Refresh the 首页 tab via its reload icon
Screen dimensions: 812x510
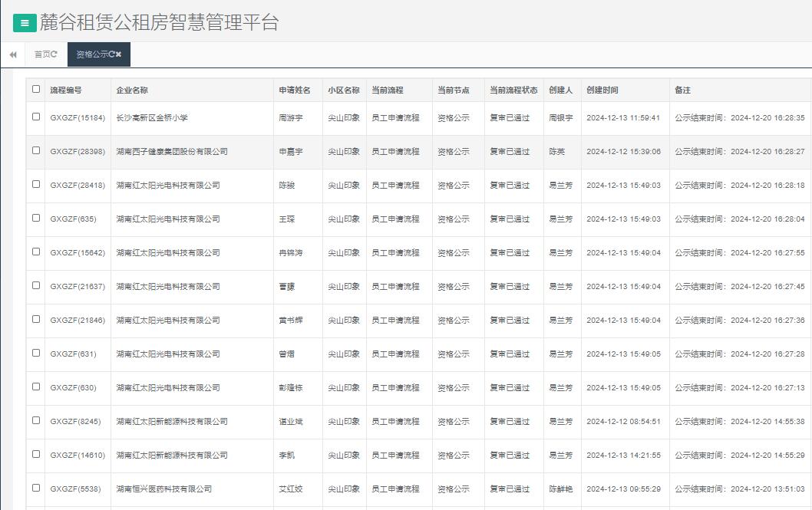(x=54, y=54)
